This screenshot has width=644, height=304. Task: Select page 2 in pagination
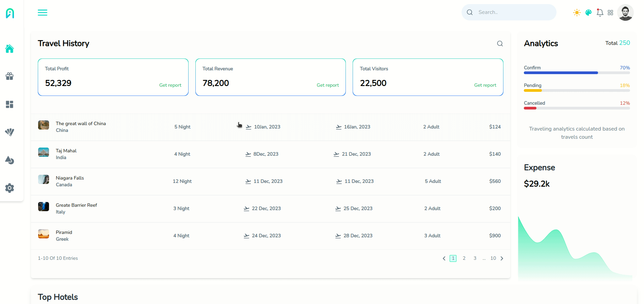pos(464,258)
